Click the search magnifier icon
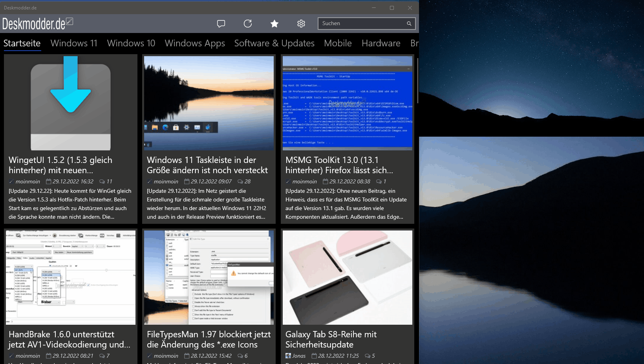 [409, 24]
